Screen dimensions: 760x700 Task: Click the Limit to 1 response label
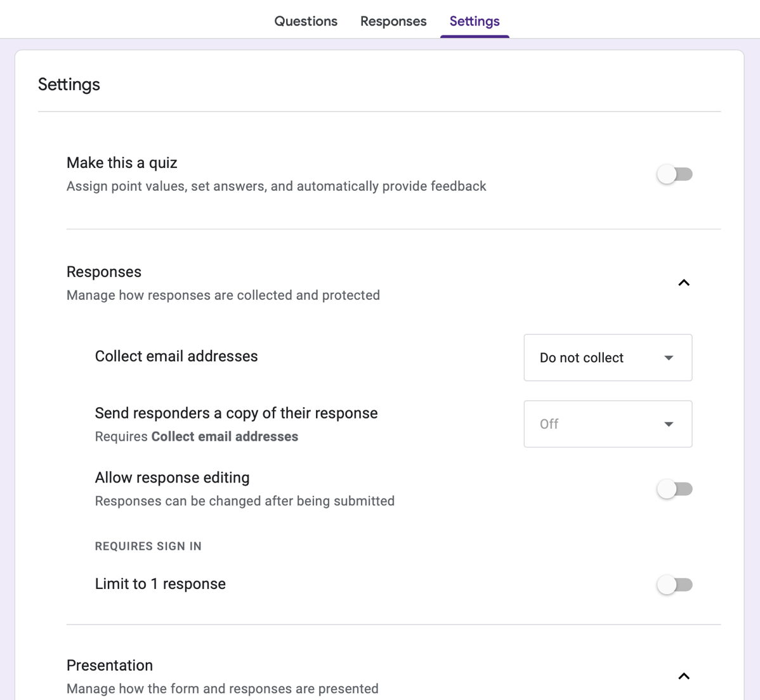click(161, 584)
